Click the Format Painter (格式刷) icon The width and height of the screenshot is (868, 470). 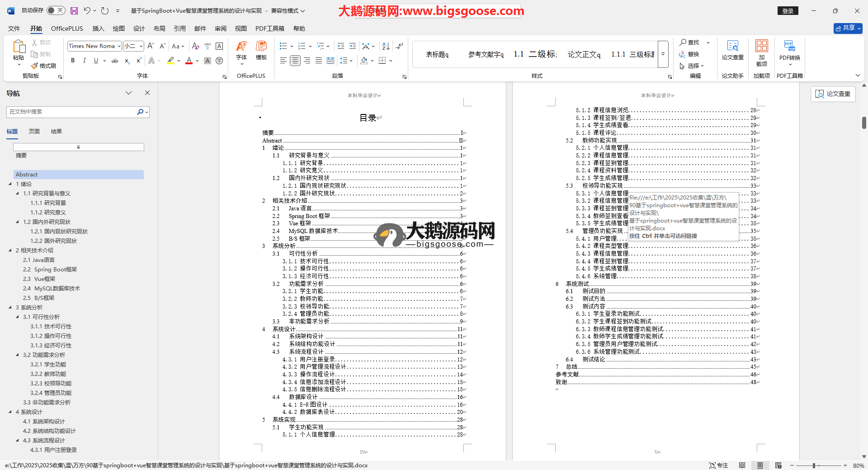pos(43,66)
